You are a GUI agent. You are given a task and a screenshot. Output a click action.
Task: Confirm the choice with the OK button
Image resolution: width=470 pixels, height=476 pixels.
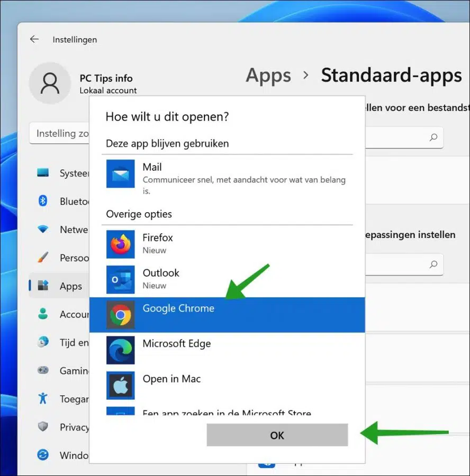coord(277,435)
